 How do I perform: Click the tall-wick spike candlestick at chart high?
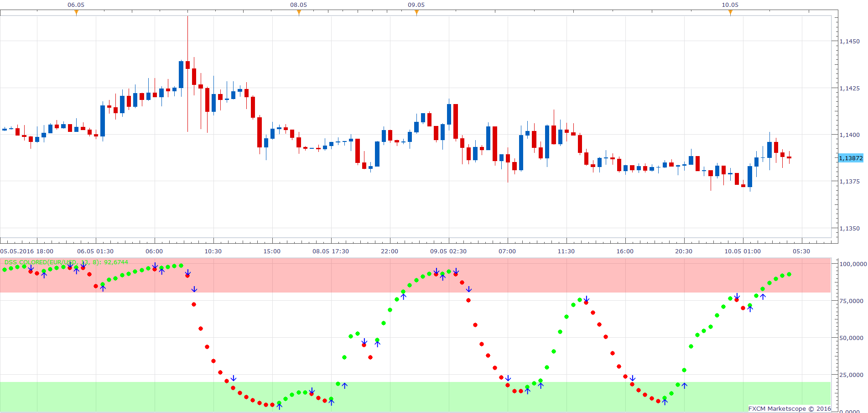(187, 64)
